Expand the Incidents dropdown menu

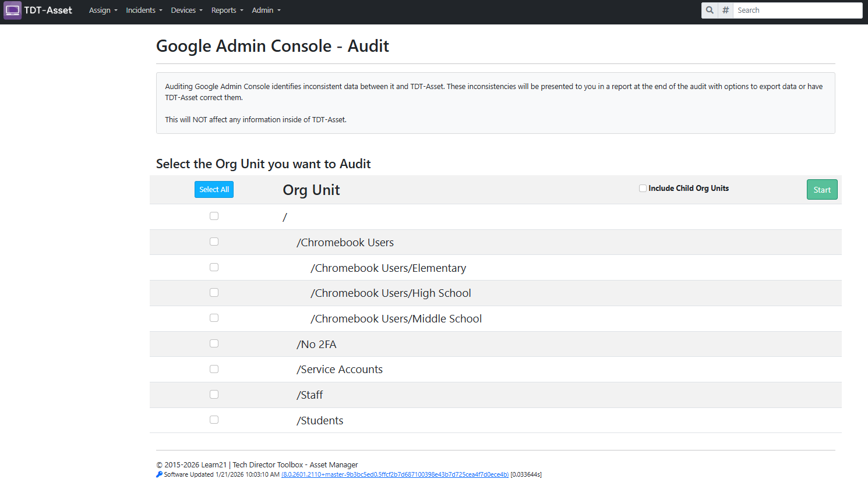pos(144,10)
